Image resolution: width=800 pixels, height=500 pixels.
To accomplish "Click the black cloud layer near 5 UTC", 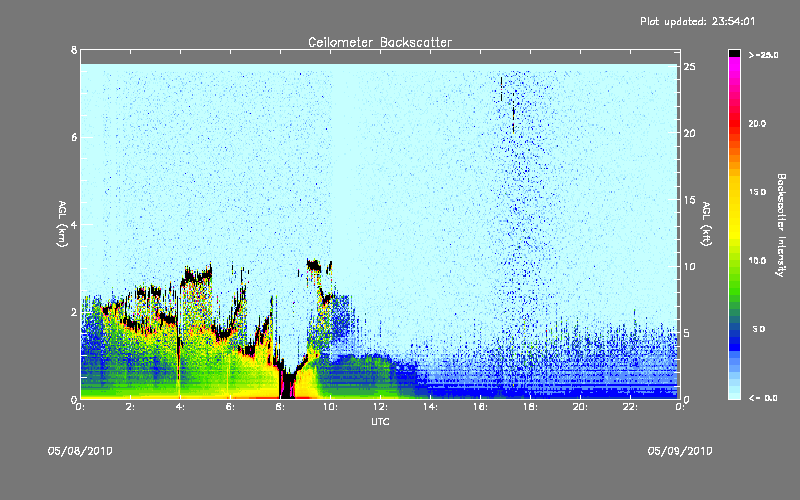I will tap(197, 276).
